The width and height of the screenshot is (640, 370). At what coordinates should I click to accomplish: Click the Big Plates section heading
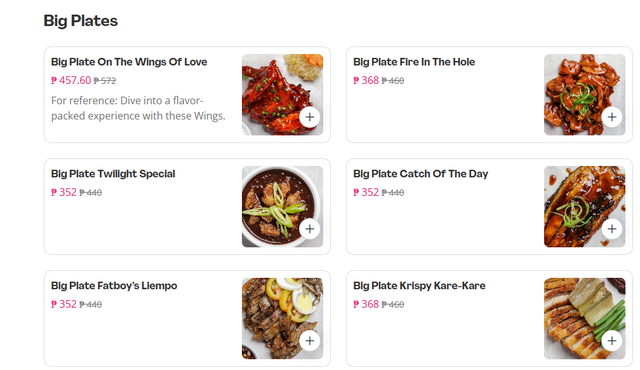coord(80,21)
